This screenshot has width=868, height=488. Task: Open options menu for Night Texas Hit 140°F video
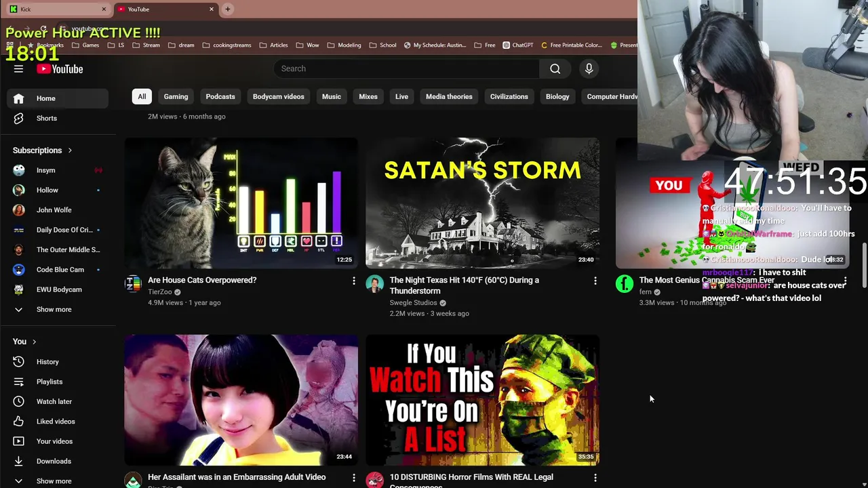(x=595, y=281)
